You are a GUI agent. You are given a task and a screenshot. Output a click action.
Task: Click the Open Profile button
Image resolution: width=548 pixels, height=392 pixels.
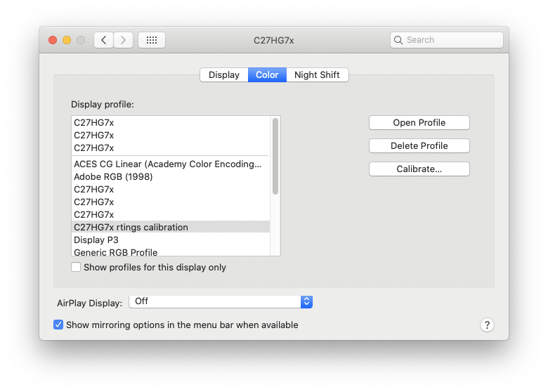click(x=419, y=123)
